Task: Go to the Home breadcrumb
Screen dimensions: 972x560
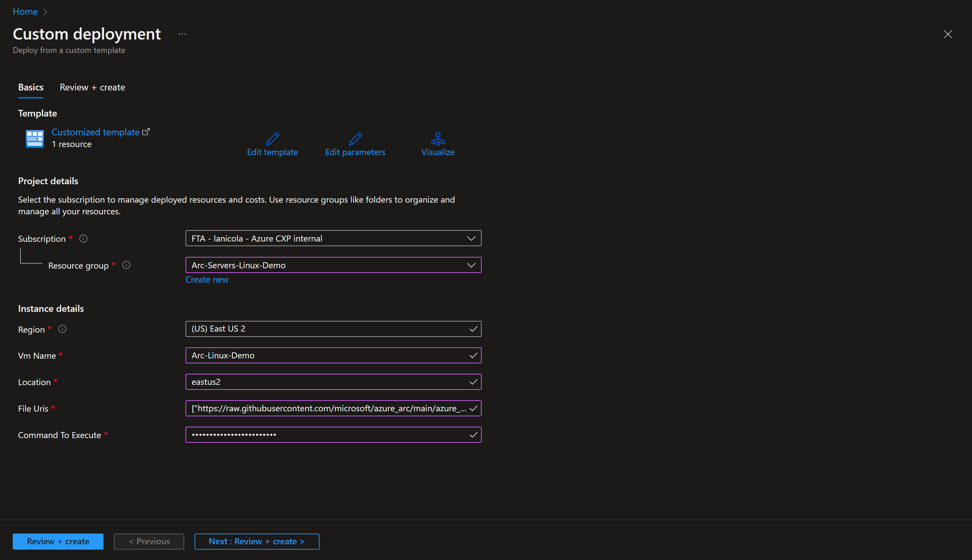Action: [25, 11]
